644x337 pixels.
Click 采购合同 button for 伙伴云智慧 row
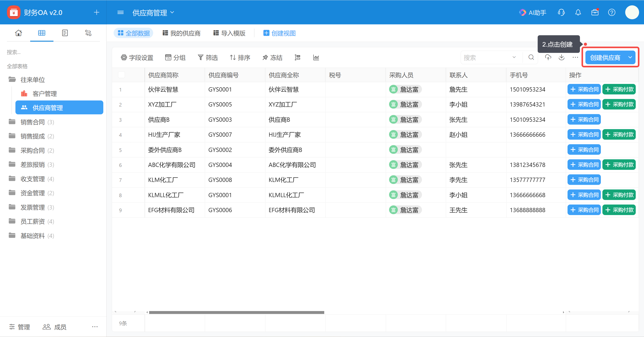point(584,89)
